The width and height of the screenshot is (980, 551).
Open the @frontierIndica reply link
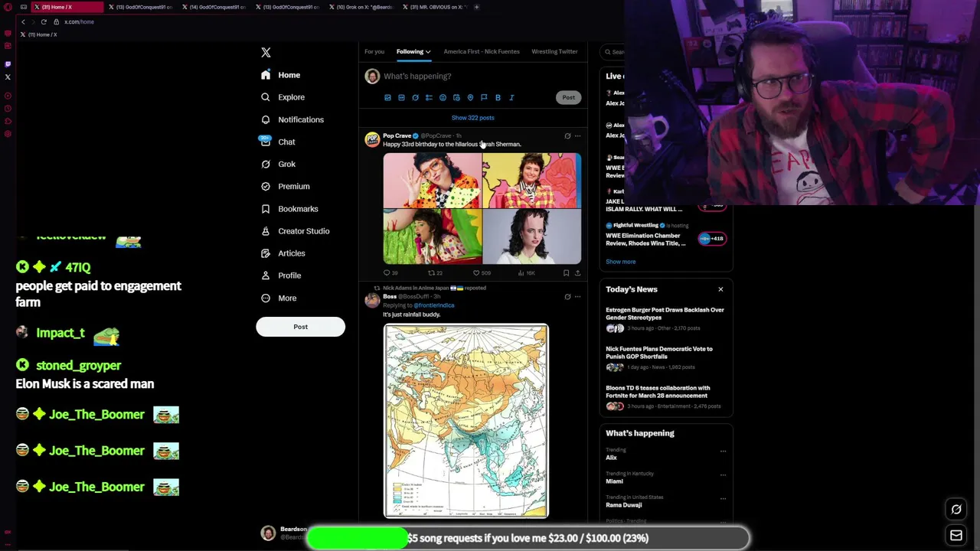pyautogui.click(x=434, y=305)
